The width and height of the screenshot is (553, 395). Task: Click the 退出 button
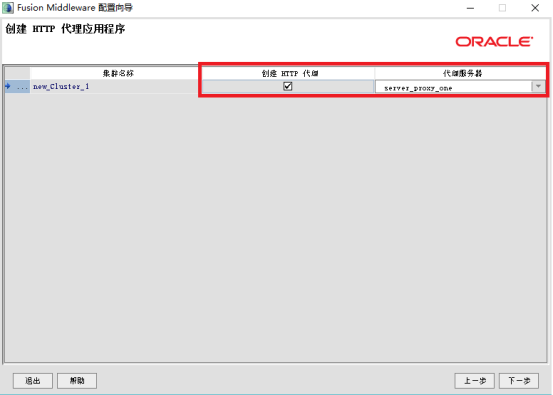click(33, 381)
